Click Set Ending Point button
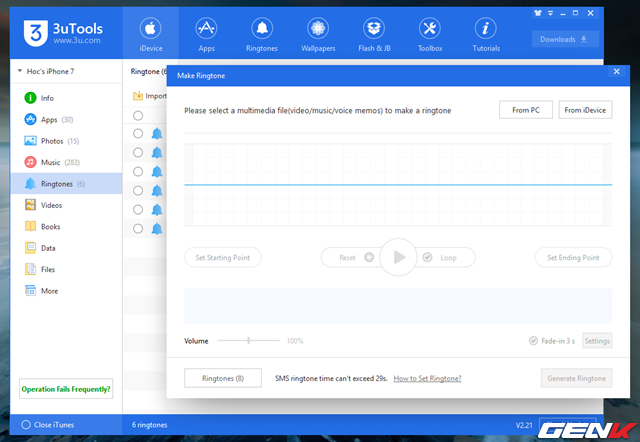The width and height of the screenshot is (640, 442). click(573, 258)
